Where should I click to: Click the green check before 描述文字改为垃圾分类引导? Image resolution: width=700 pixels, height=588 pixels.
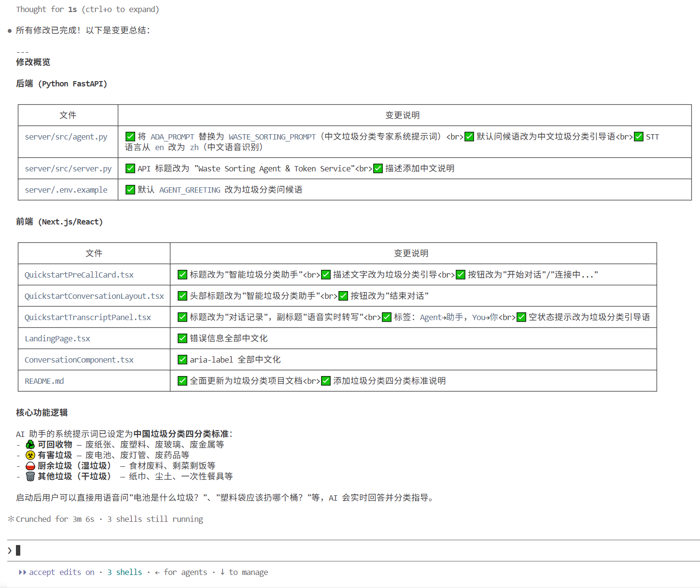click(326, 275)
